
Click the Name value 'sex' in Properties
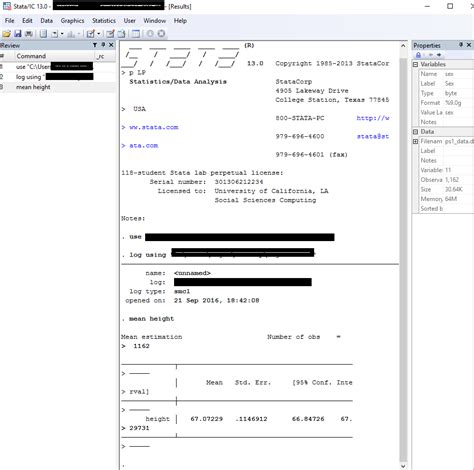pyautogui.click(x=449, y=74)
